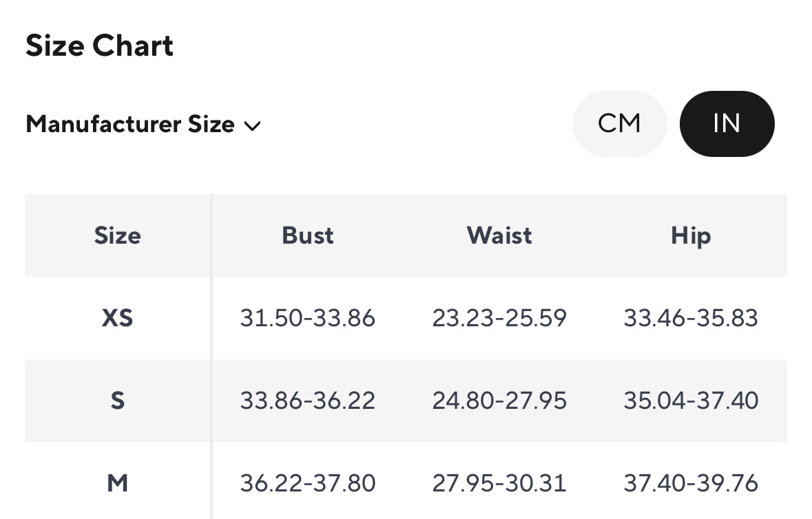Click the S hip value 35.04-37.40

pos(691,401)
